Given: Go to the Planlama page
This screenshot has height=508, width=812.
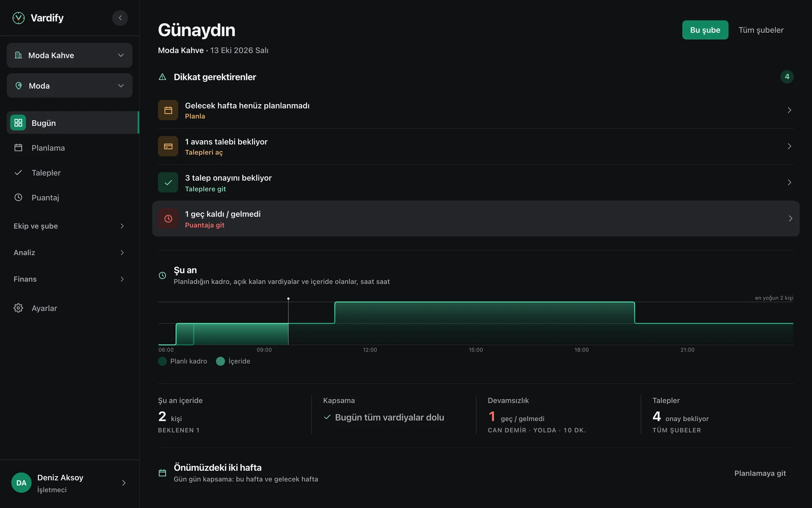Looking at the screenshot, I should (69, 148).
